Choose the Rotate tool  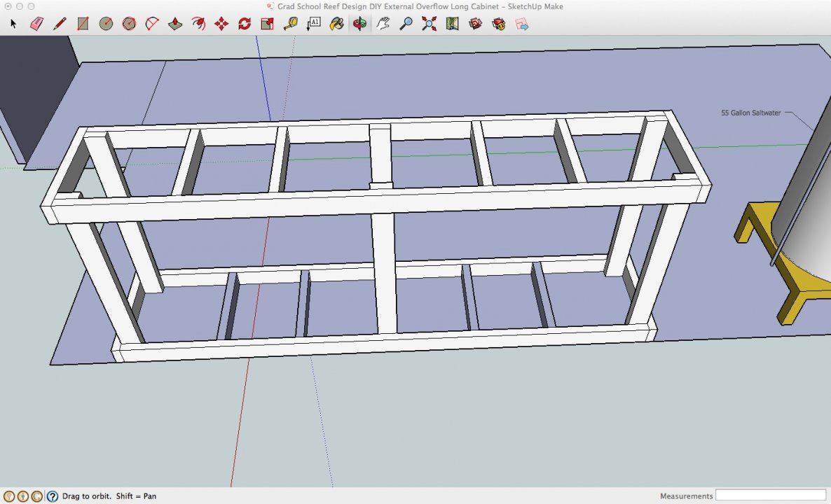pos(245,24)
